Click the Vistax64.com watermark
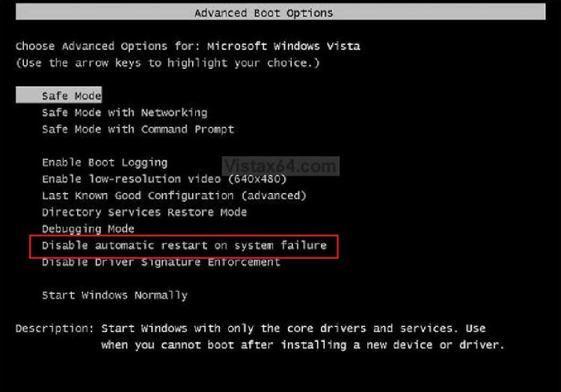This screenshot has width=561, height=392. 281,165
